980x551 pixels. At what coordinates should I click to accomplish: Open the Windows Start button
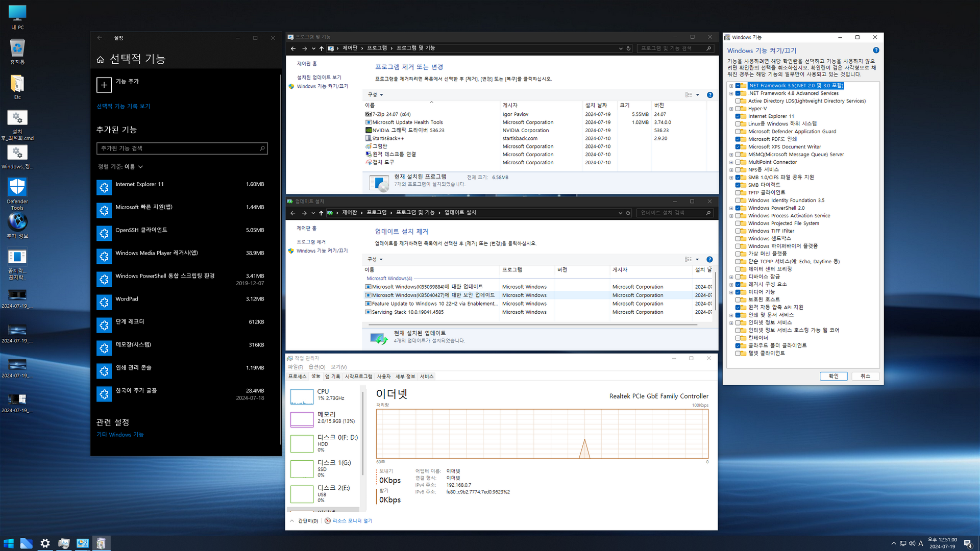tap(9, 543)
